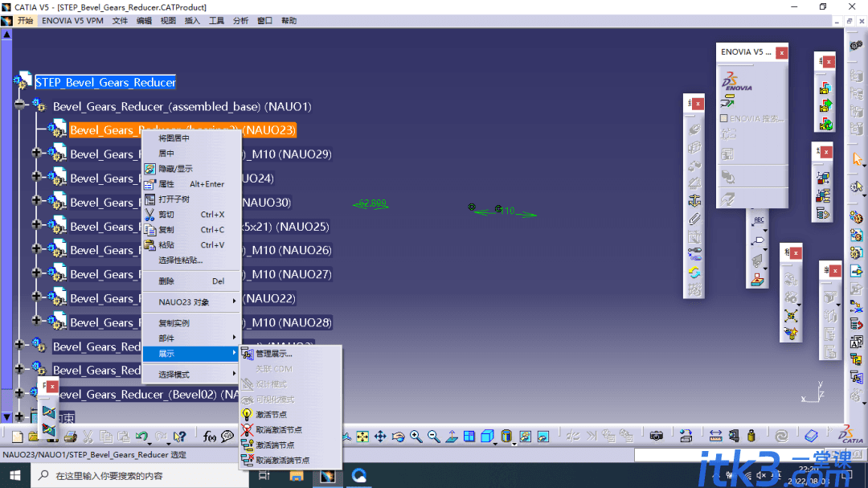
Task: Click the speech-bubble icon beside the f(x) tool
Action: (x=227, y=437)
